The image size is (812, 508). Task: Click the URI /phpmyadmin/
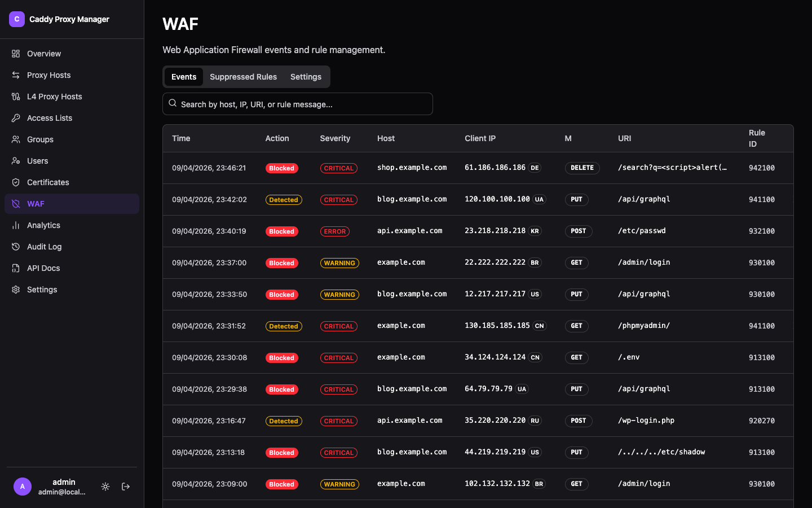(x=644, y=326)
